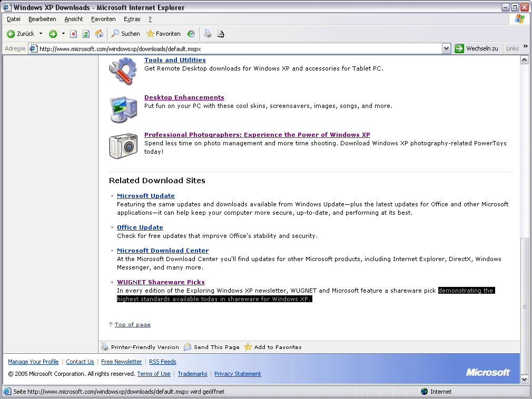Click the vertical scrollbar down arrow
Screen dimensions: 532x399
(x=524, y=379)
